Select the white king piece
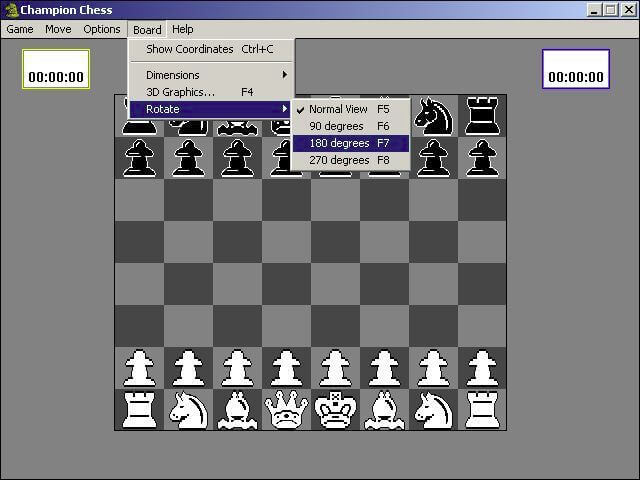The image size is (640, 480). 335,409
